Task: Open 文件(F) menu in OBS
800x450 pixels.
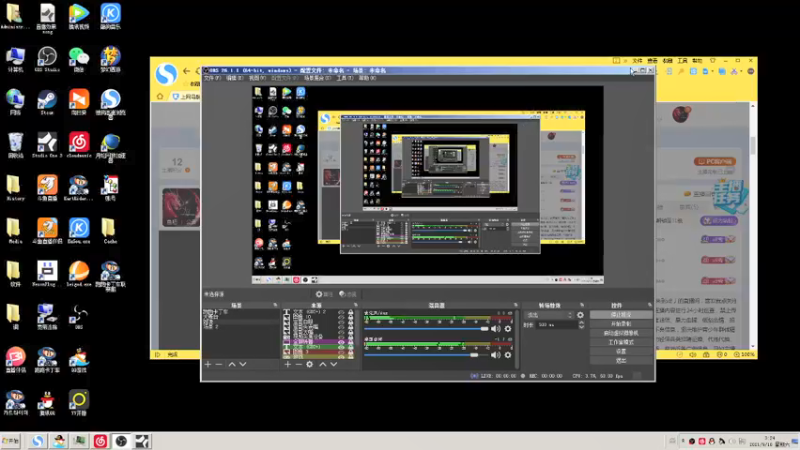Action: (x=212, y=78)
